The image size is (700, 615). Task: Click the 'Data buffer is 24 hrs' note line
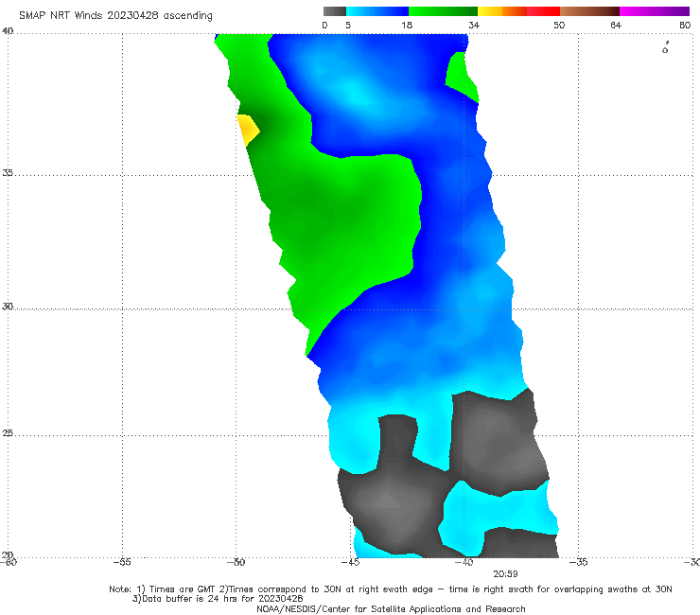[218, 599]
